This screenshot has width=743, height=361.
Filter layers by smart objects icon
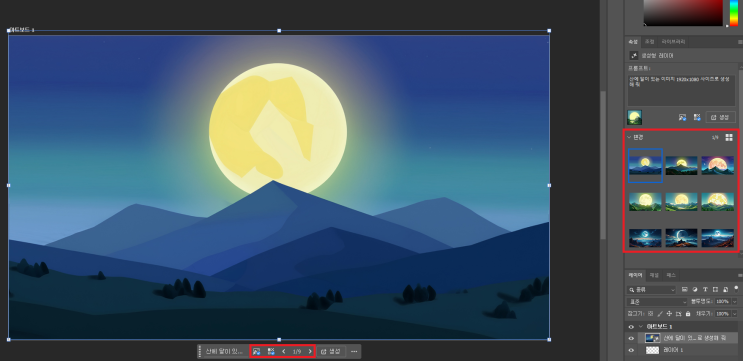click(725, 289)
